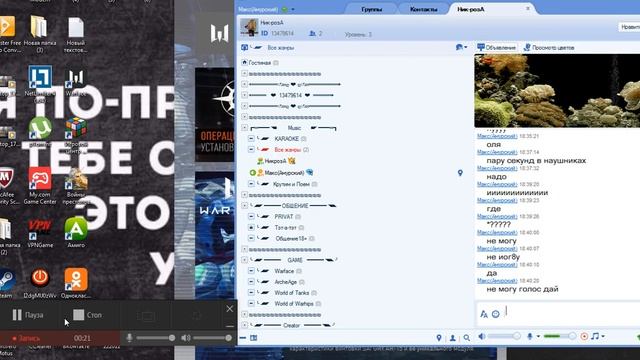The image size is (640, 360).
Task: Close the НикрозА room tab
Action: coord(527,8)
